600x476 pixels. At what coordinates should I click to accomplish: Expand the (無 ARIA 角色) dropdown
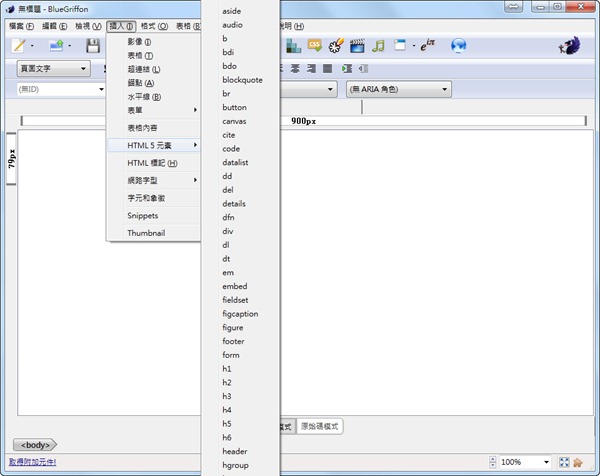pos(397,89)
